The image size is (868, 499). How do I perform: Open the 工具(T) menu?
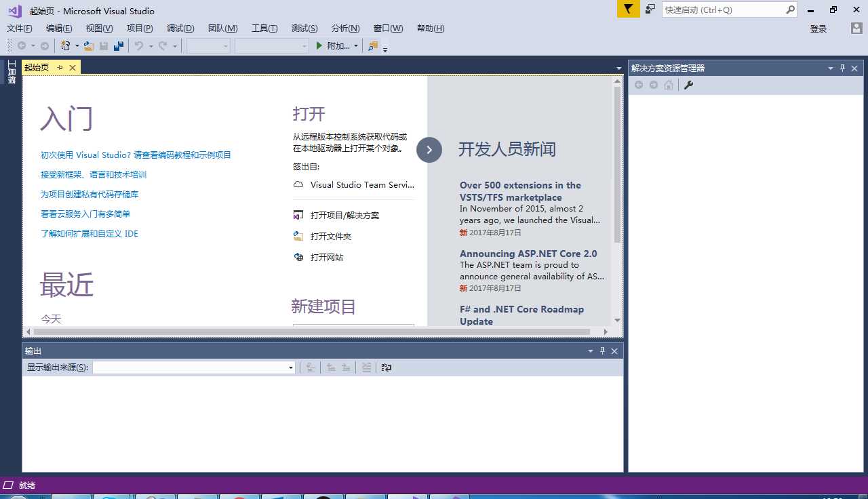tap(264, 28)
